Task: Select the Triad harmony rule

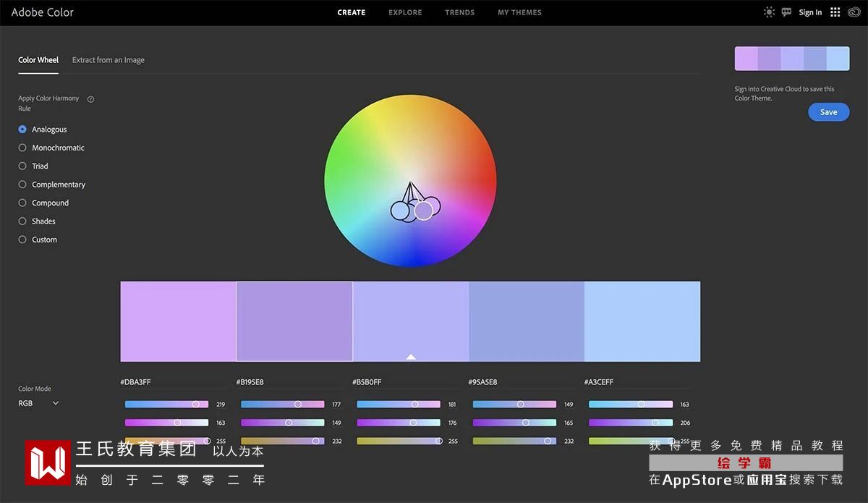Action: tap(33, 166)
